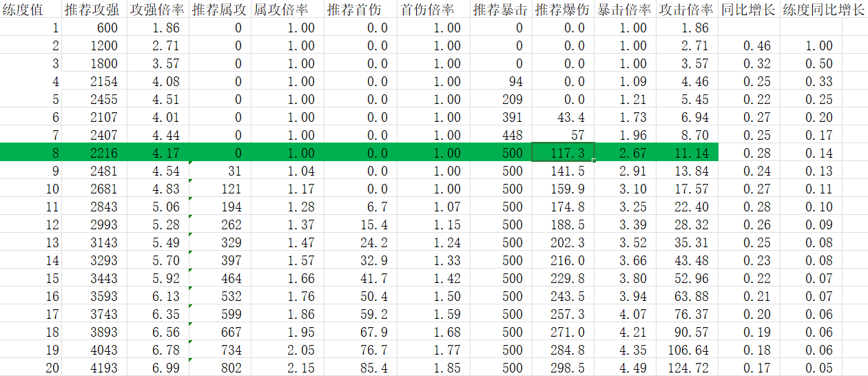
Task: Click the 攻击倍率 value 22.40
Action: [687, 207]
